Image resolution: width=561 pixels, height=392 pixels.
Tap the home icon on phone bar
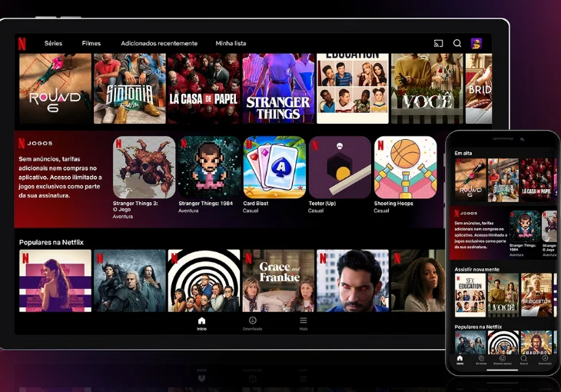[460, 358]
